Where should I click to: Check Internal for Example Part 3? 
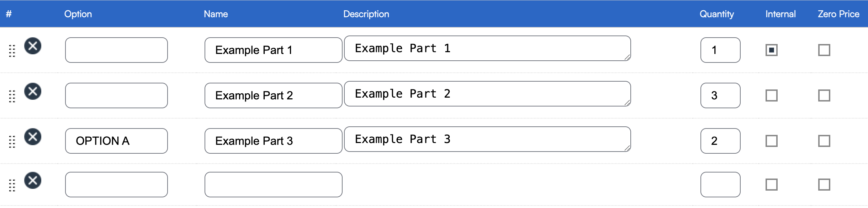coord(771,141)
